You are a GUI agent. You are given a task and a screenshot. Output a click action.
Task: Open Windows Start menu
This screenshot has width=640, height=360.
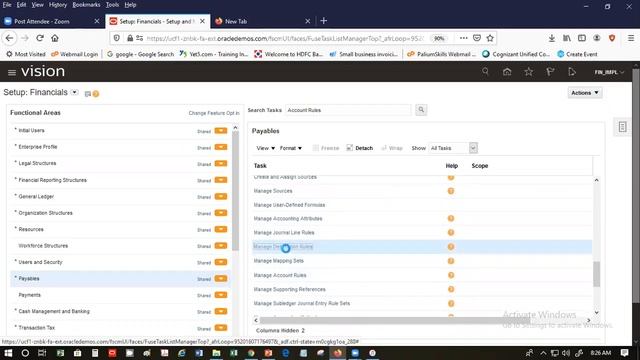[8, 353]
